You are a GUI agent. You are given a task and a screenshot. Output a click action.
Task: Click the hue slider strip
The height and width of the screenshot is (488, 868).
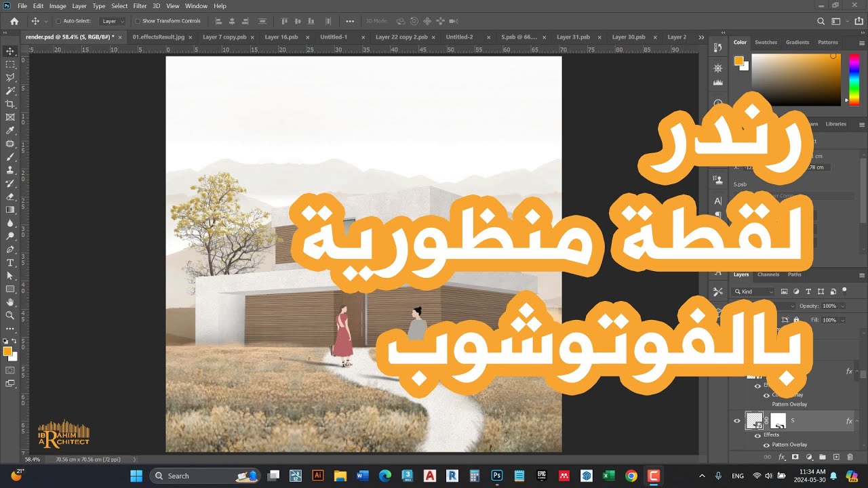coord(854,79)
